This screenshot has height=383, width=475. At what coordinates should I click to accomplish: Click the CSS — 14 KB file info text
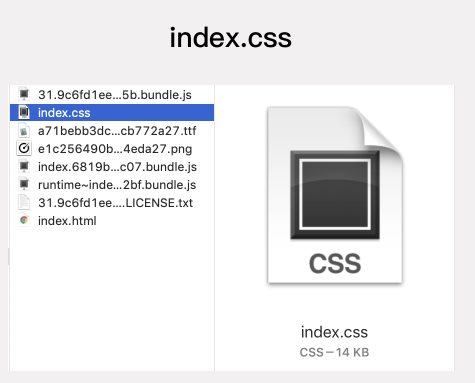(334, 352)
